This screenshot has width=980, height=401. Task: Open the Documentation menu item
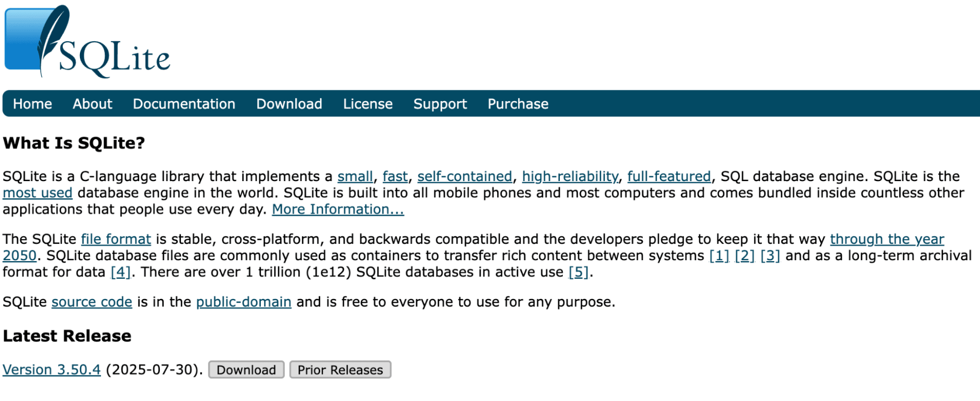(184, 104)
